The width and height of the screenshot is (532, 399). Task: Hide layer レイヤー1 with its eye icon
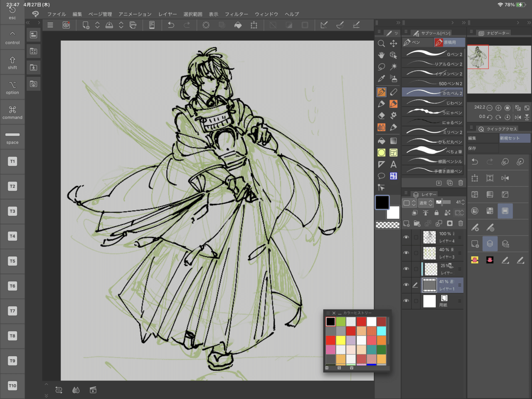click(x=406, y=285)
